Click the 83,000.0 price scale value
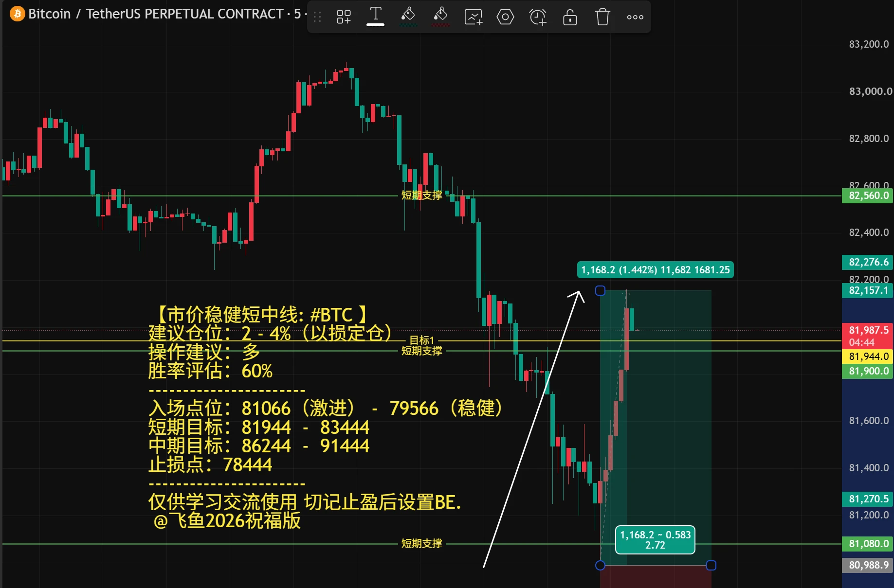Screen dimensions: 894x588 (870, 91)
